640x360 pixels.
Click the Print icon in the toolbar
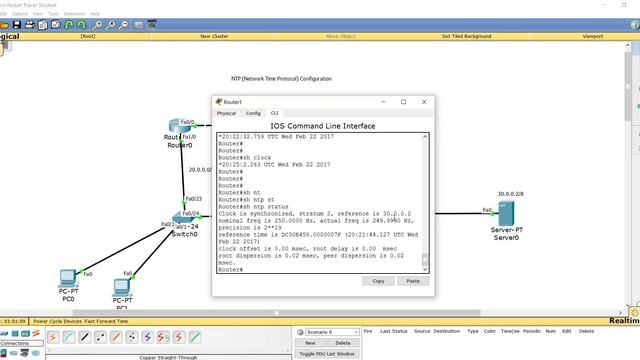coord(30,25)
